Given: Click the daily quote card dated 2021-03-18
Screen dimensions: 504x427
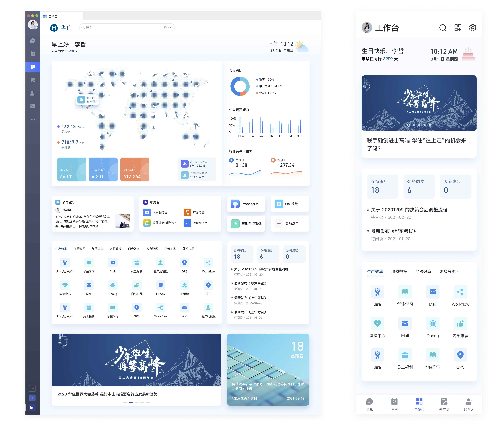Looking at the screenshot, I should tap(268, 370).
